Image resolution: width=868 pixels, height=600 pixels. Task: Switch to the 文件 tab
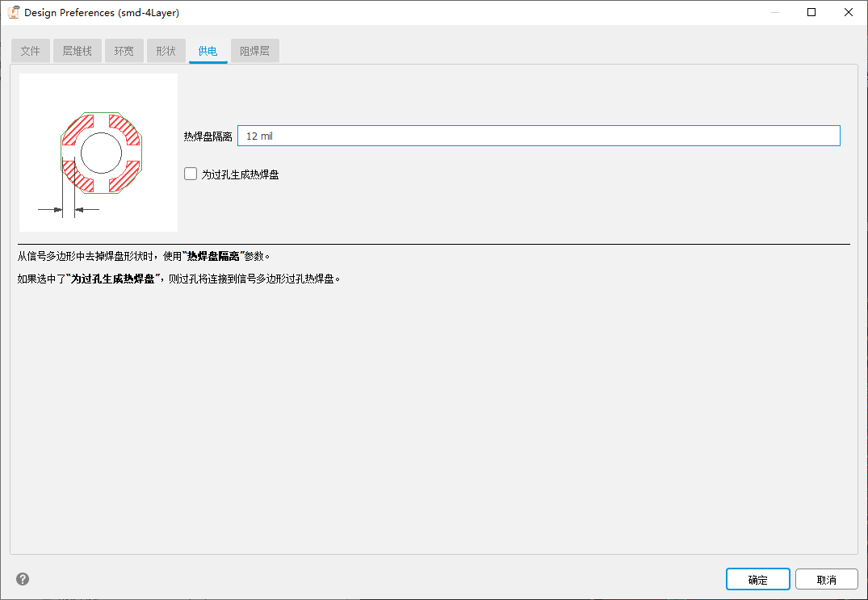(31, 51)
